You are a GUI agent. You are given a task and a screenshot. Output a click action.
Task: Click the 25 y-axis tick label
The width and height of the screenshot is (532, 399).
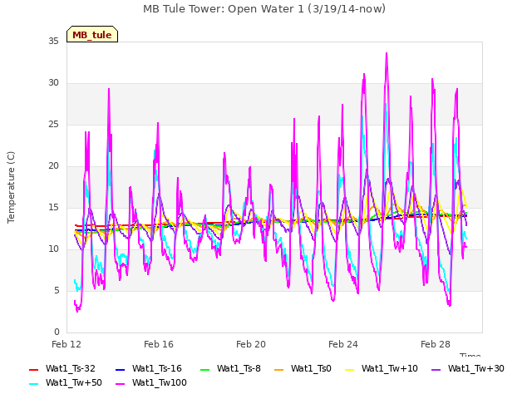[53, 125]
